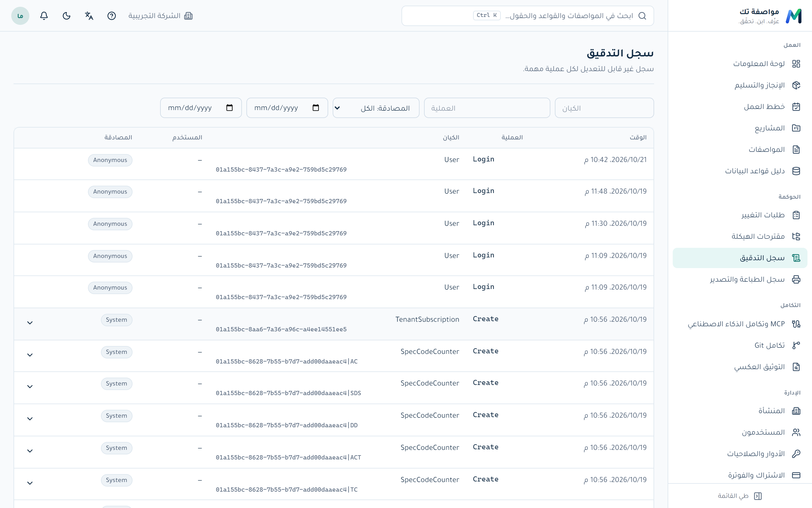
Task: Open the المصادقة: الكل dropdown
Action: [376, 108]
